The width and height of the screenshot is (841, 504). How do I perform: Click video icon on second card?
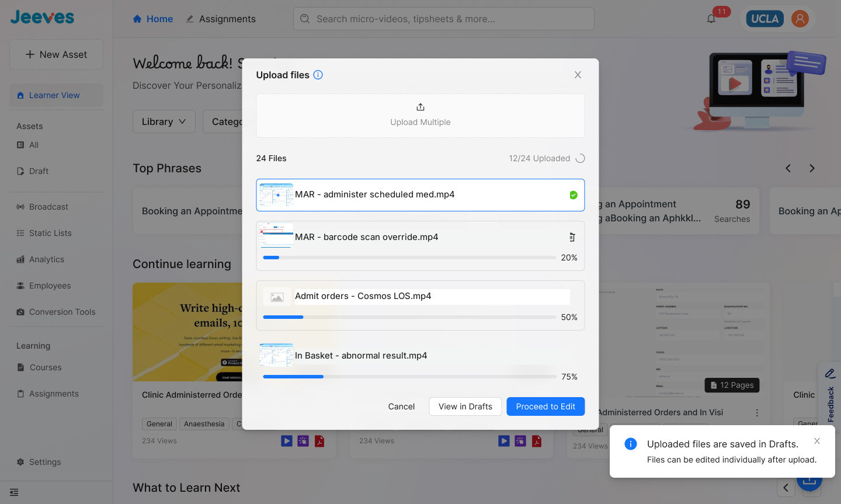point(504,441)
